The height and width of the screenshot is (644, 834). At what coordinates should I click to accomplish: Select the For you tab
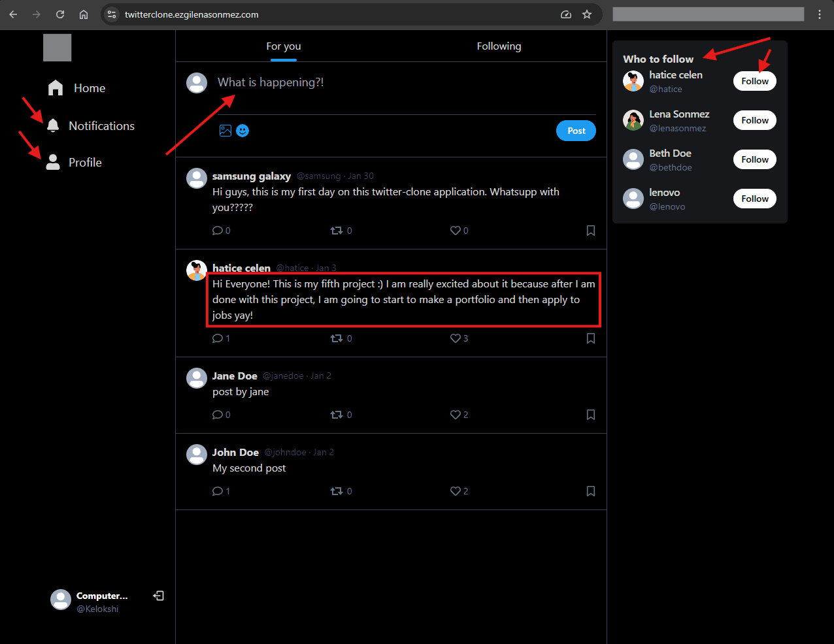click(x=283, y=46)
